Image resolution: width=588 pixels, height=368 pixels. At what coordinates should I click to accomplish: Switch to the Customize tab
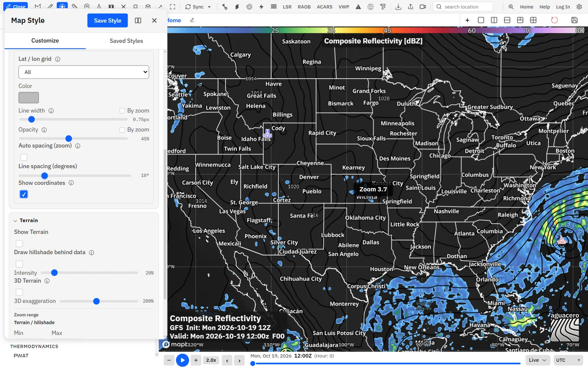click(x=45, y=40)
